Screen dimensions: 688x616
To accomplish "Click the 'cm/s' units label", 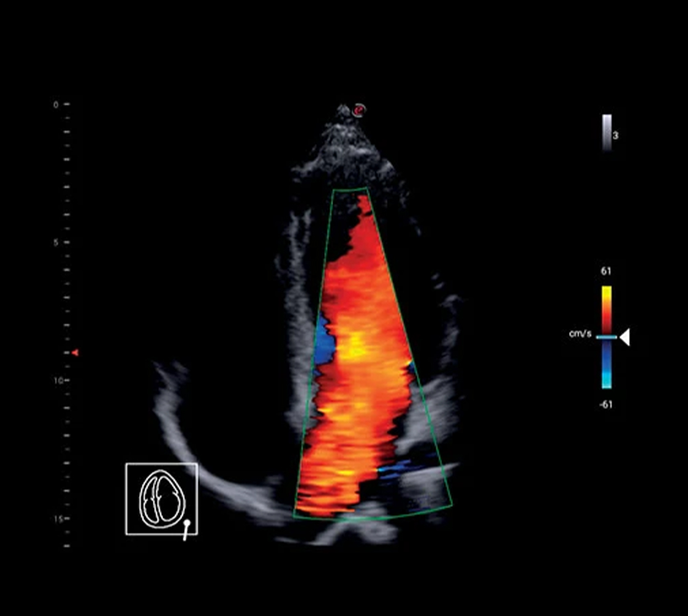I will coord(580,334).
